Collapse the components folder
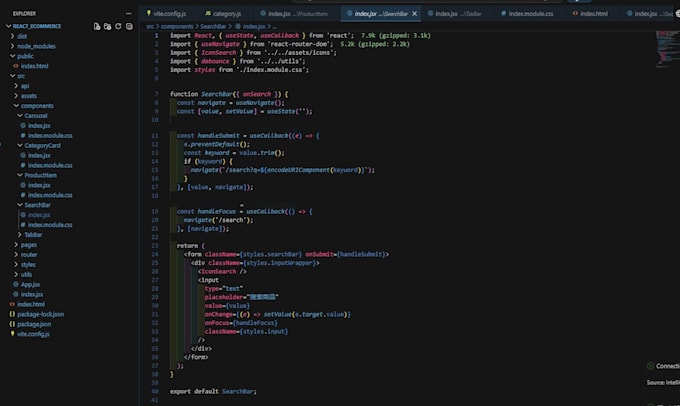 tap(16, 106)
